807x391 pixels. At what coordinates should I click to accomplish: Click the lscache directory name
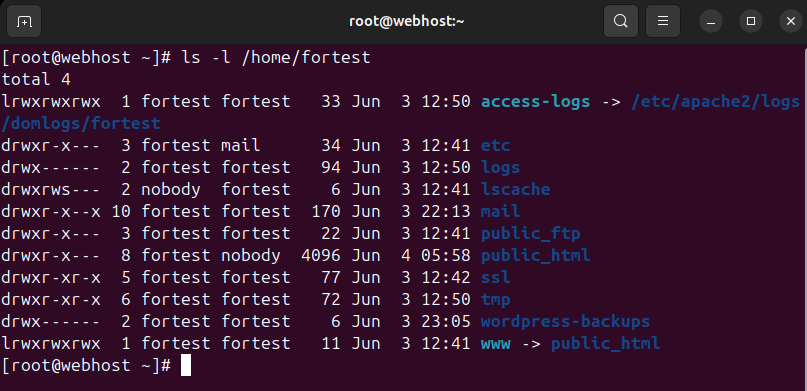pos(515,189)
